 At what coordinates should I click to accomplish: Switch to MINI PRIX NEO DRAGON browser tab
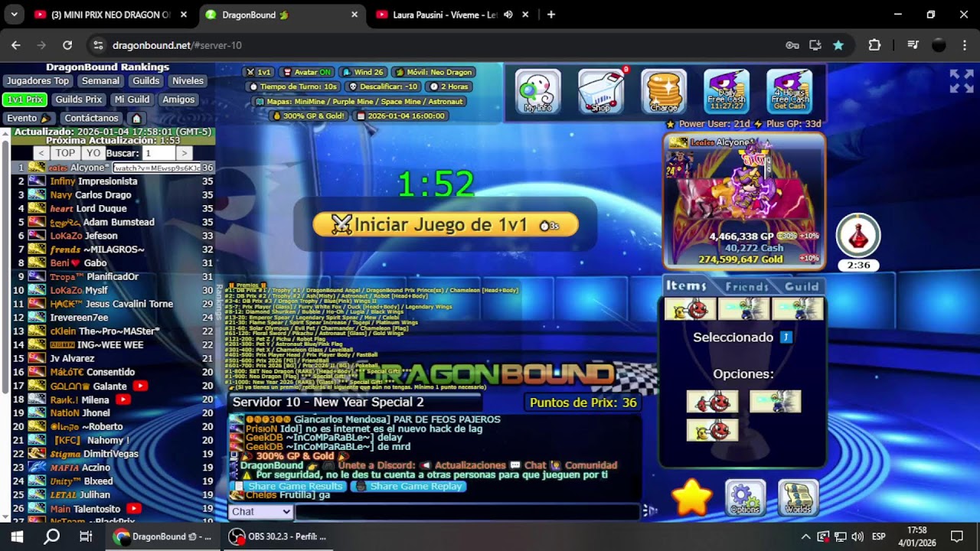111,15
